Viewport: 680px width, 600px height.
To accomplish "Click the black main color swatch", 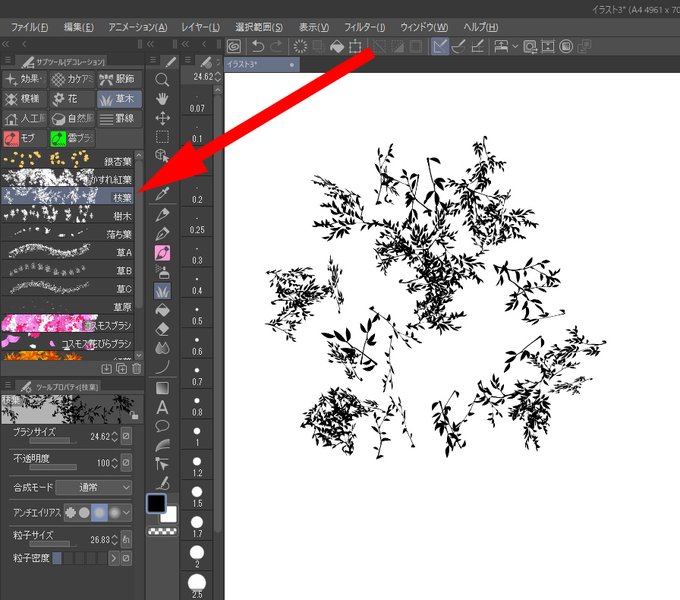I will click(x=156, y=503).
